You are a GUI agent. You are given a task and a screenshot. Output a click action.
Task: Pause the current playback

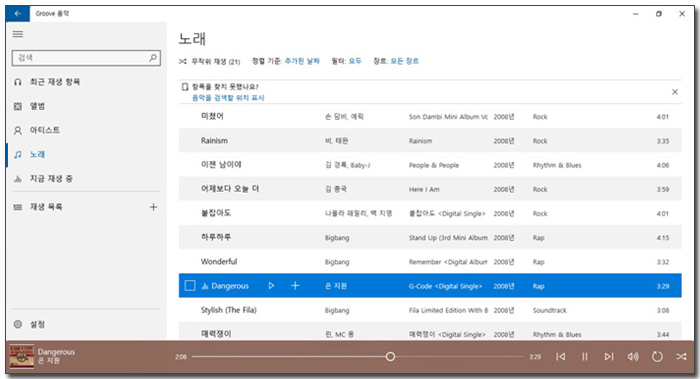[585, 356]
